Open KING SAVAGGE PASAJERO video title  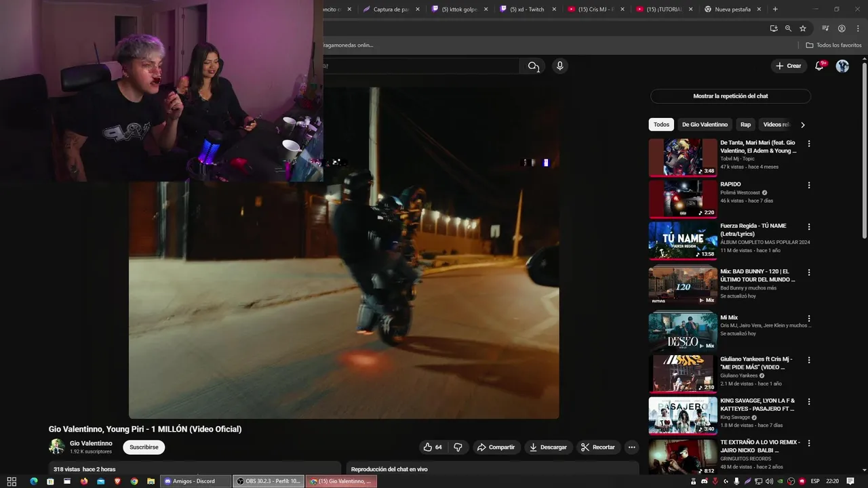click(757, 405)
